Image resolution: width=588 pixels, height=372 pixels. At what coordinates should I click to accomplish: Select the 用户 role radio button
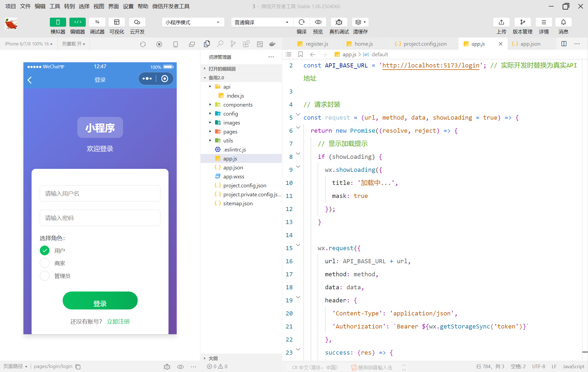[x=45, y=250]
